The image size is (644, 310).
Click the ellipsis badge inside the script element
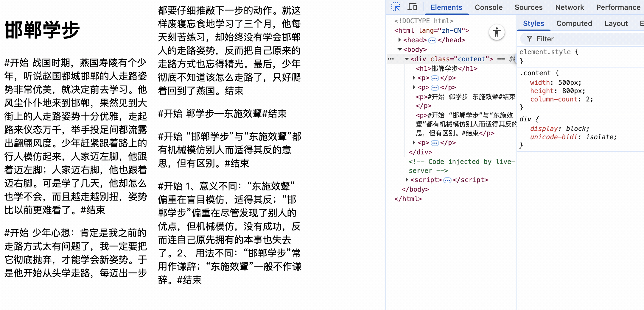pyautogui.click(x=447, y=180)
